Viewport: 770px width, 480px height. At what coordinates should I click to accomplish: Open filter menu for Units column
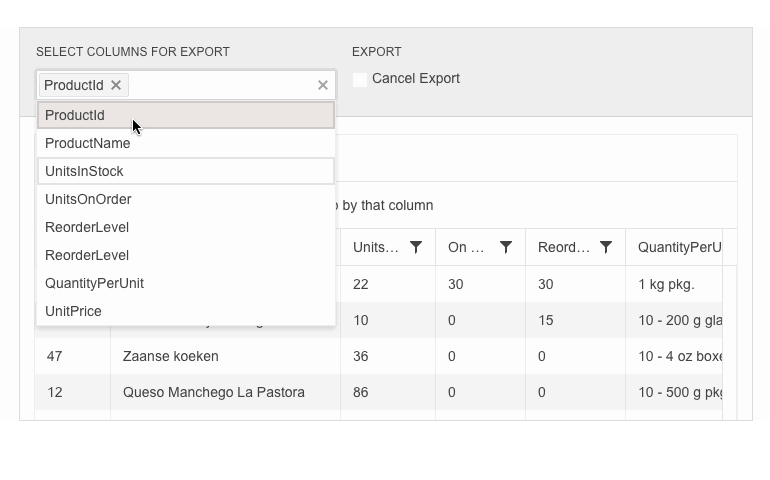[416, 247]
